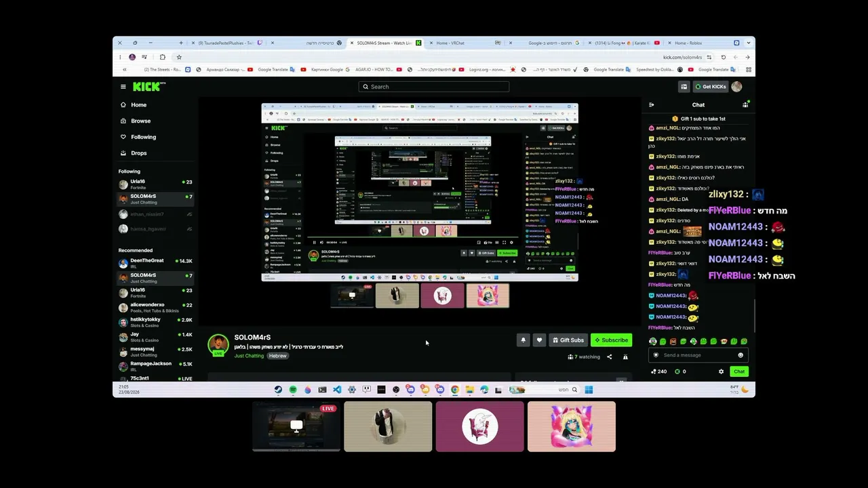The width and height of the screenshot is (868, 488).
Task: Click Gift 1 sub leaderboard banner
Action: (x=698, y=119)
